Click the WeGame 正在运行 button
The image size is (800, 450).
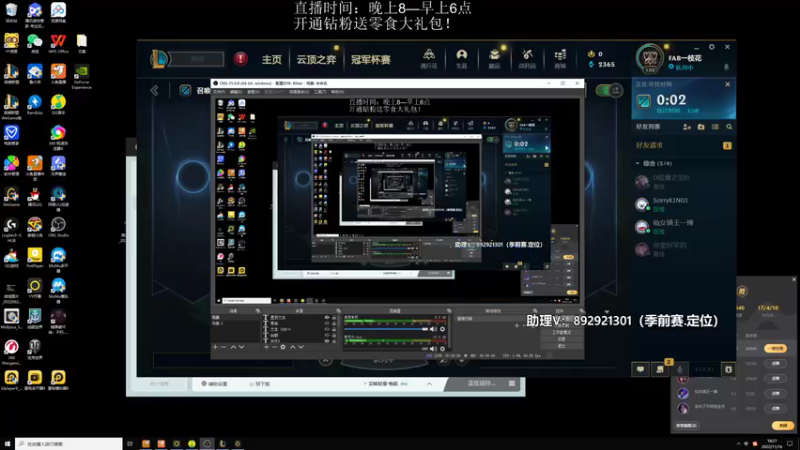(481, 384)
